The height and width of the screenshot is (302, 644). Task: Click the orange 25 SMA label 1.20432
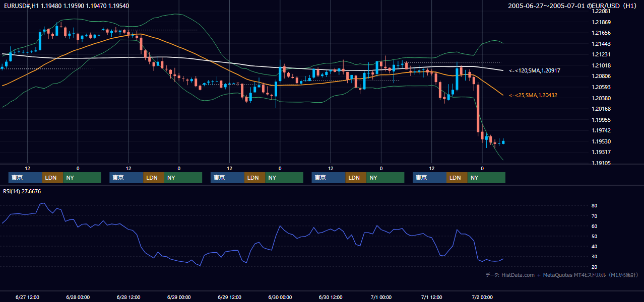click(x=533, y=95)
